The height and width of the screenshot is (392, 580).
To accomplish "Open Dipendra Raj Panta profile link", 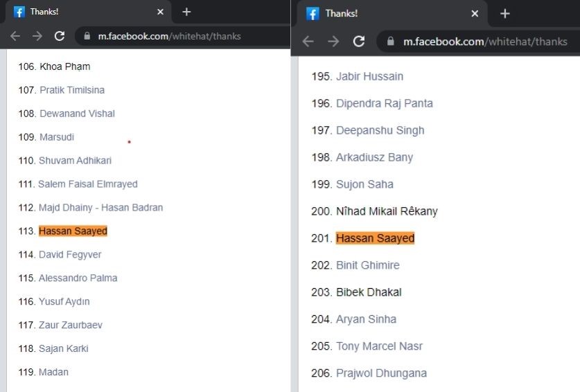I will click(384, 103).
